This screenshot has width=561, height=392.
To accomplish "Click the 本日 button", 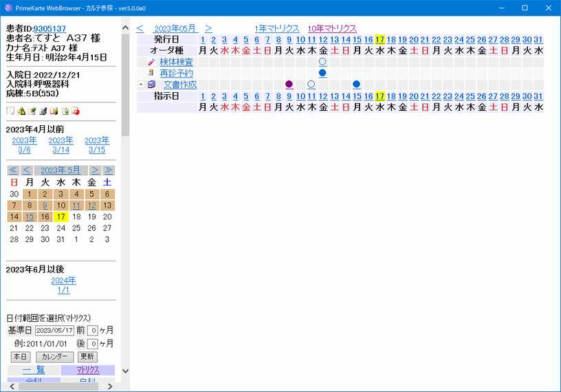I will coord(21,357).
